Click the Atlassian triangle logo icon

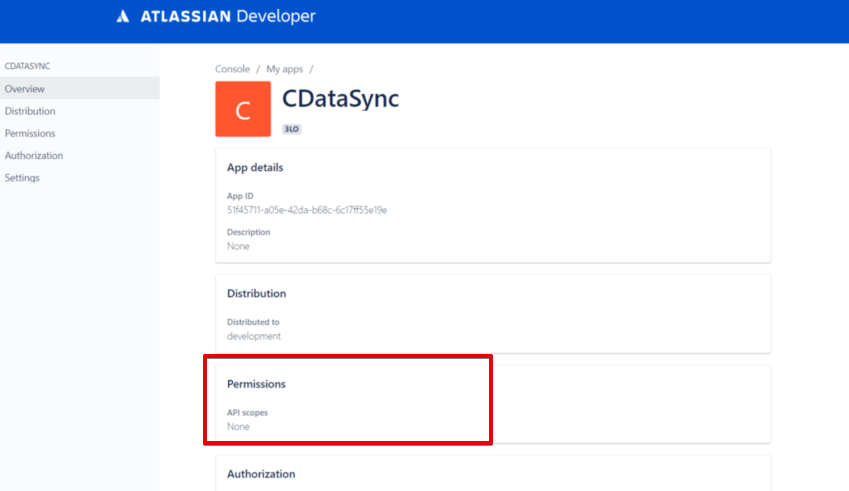(x=123, y=17)
